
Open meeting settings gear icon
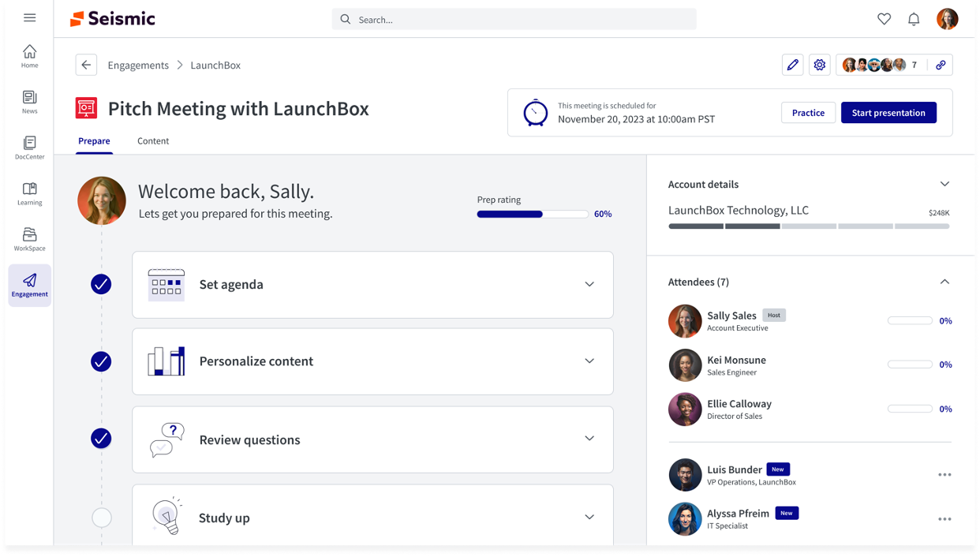(x=820, y=65)
